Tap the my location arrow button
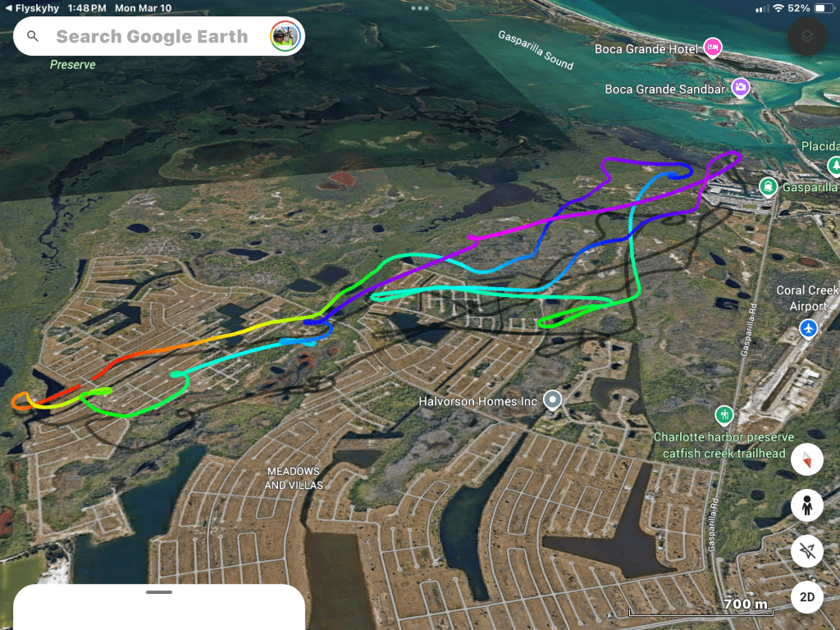Viewport: 840px width, 630px height. [807, 550]
